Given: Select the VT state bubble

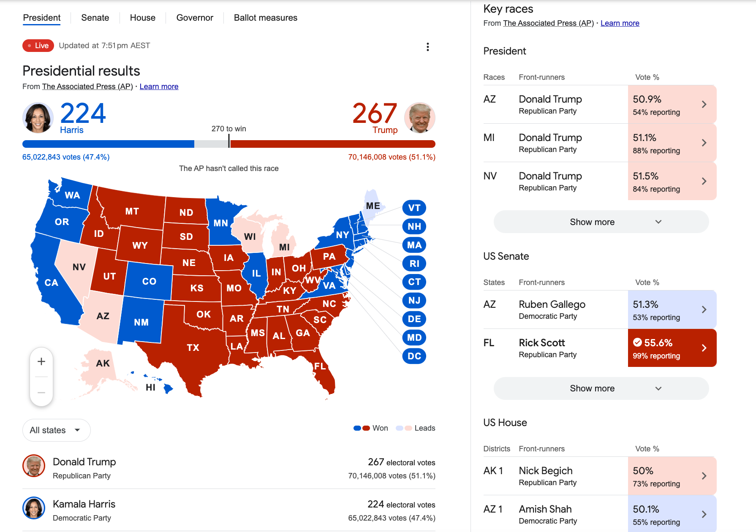Looking at the screenshot, I should (414, 208).
